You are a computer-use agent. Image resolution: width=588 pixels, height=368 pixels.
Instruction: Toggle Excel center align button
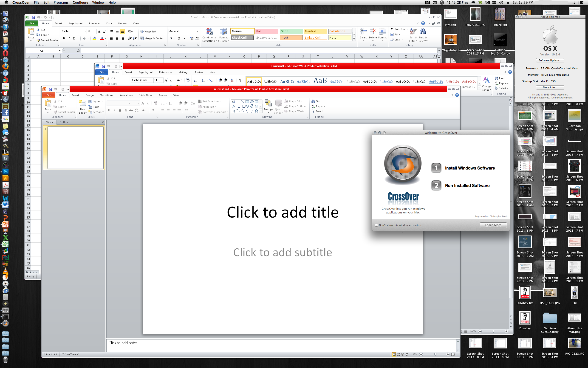point(117,38)
